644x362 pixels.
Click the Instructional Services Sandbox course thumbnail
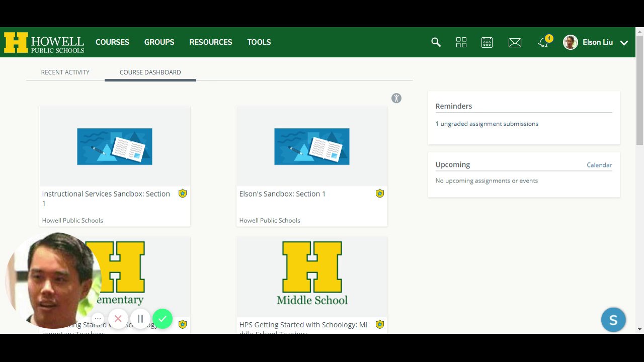pyautogui.click(x=115, y=146)
